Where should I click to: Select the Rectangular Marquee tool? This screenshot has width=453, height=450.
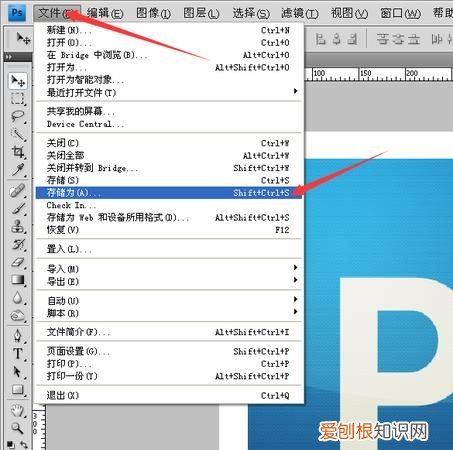click(x=18, y=99)
